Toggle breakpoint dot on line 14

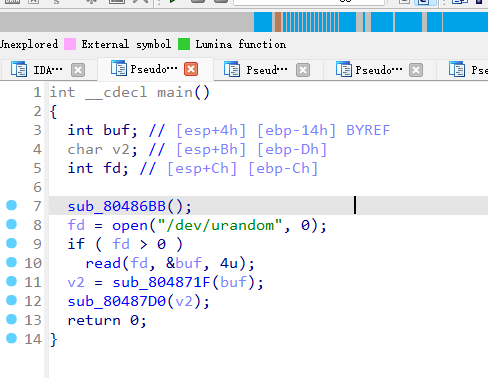tap(12, 338)
